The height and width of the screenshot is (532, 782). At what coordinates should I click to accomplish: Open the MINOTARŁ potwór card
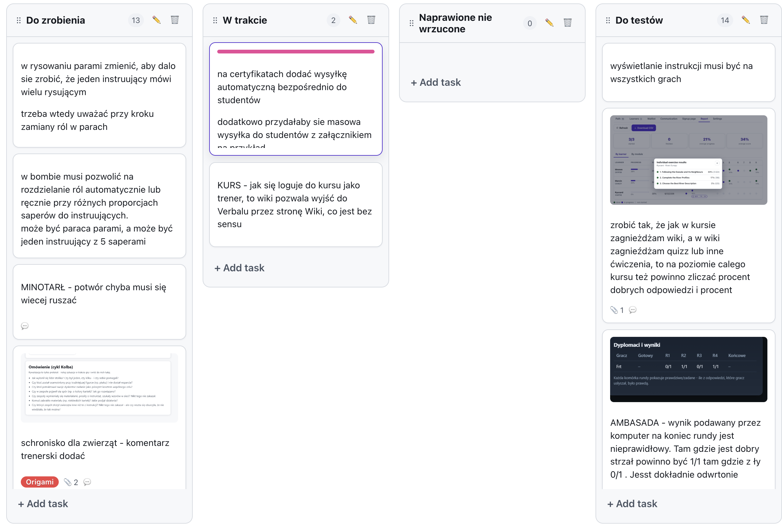(x=99, y=302)
